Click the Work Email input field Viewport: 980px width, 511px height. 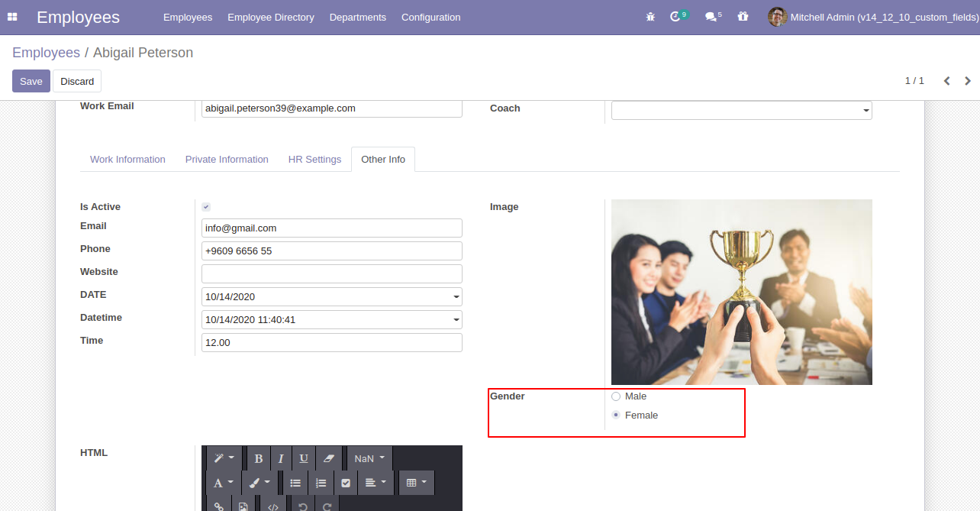[x=332, y=108]
